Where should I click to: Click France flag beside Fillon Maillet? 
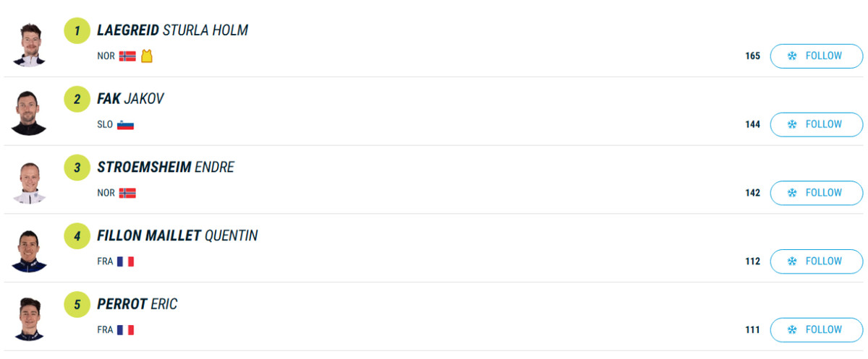tap(126, 261)
